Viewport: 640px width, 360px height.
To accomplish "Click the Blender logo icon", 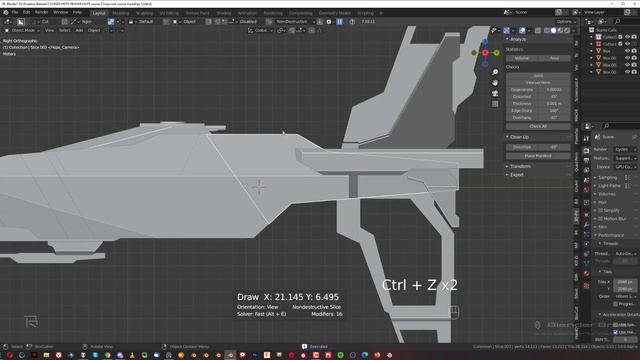I will 6,13.
